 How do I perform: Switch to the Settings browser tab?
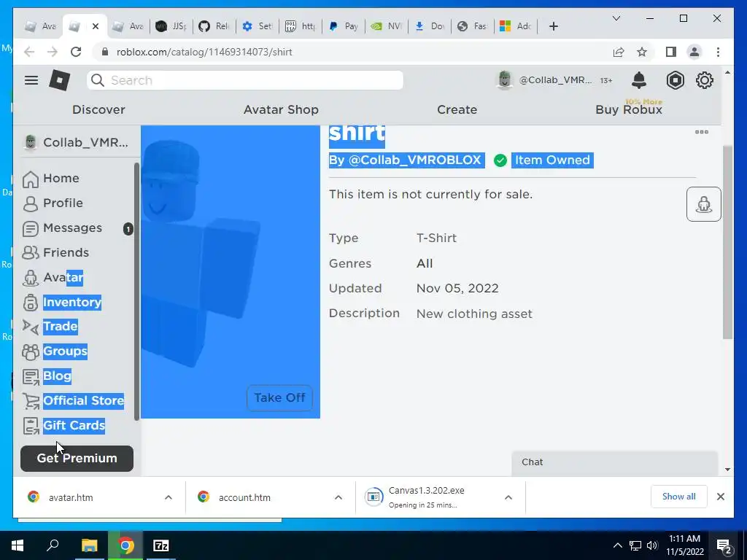pos(258,26)
